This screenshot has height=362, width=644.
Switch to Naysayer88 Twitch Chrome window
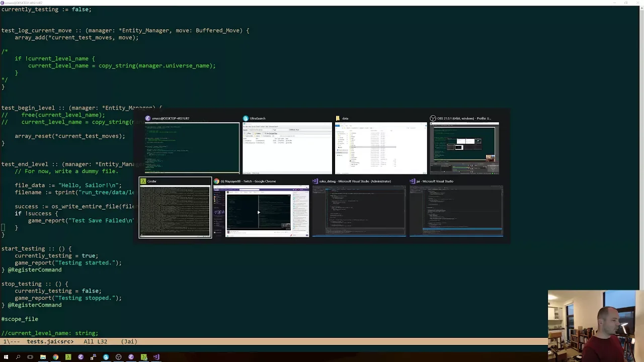coord(261,211)
